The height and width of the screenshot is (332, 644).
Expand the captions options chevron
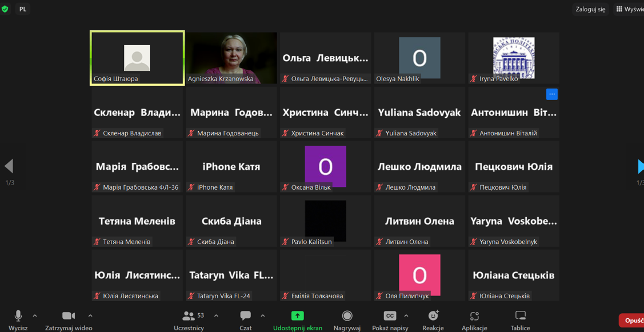point(407,315)
